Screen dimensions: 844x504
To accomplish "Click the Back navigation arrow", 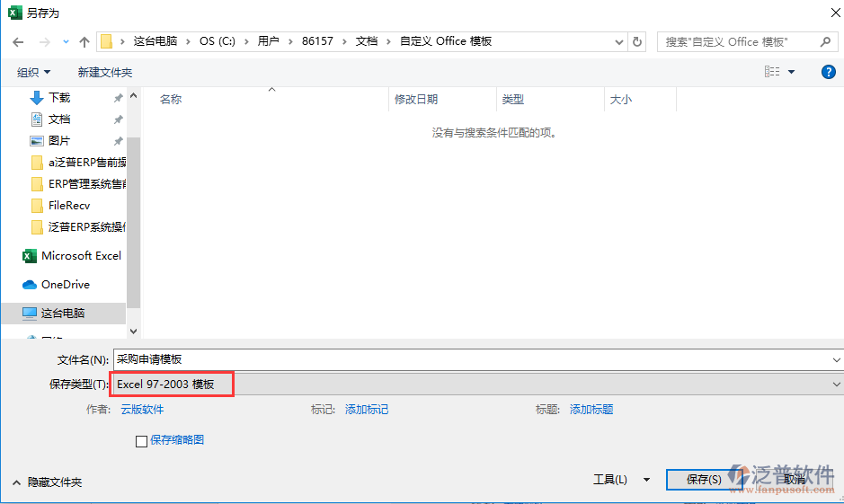I will tap(18, 42).
